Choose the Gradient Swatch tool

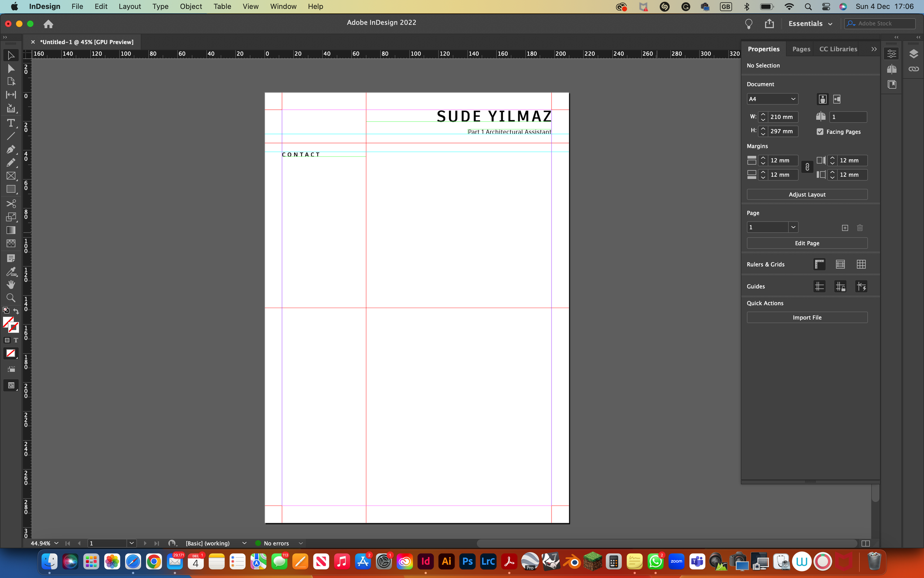tap(11, 230)
